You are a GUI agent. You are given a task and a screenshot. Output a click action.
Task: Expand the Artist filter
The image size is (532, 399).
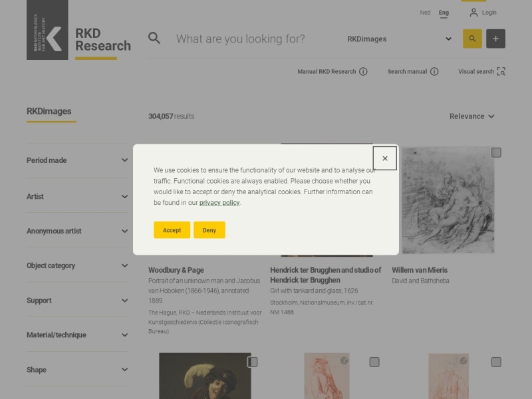(77, 196)
